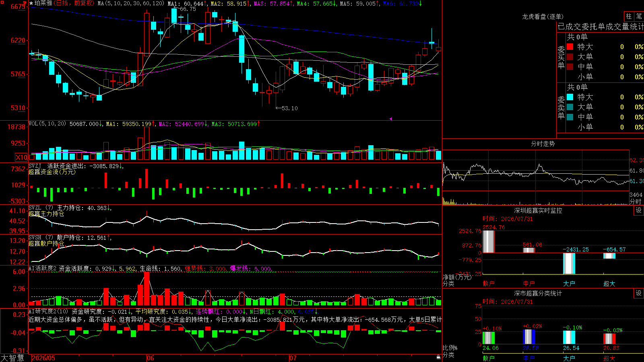The width and height of the screenshot is (644, 362).
Task: Click the 强势线: 3.000 label
Action: 205,268
